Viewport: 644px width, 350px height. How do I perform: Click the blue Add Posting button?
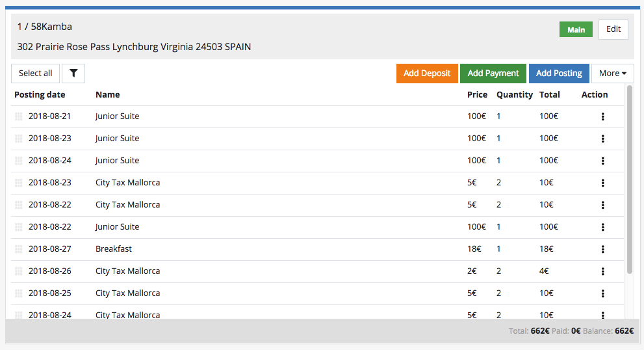[x=559, y=74]
